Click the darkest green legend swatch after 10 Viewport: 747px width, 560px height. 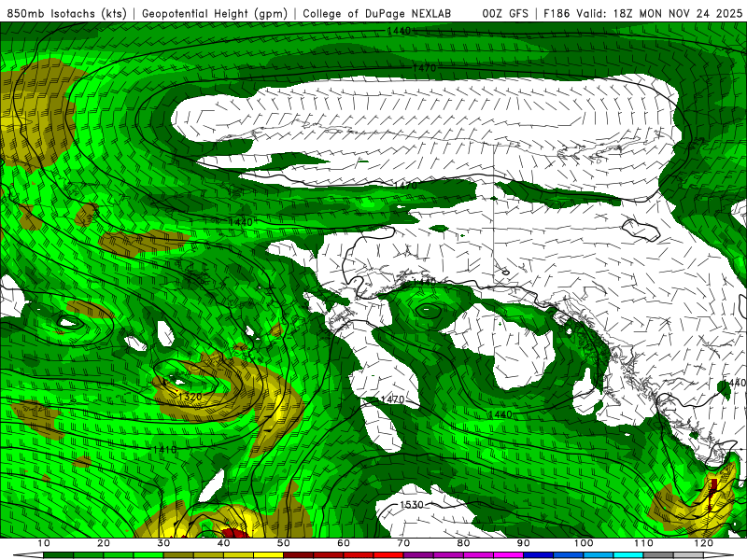click(58, 555)
